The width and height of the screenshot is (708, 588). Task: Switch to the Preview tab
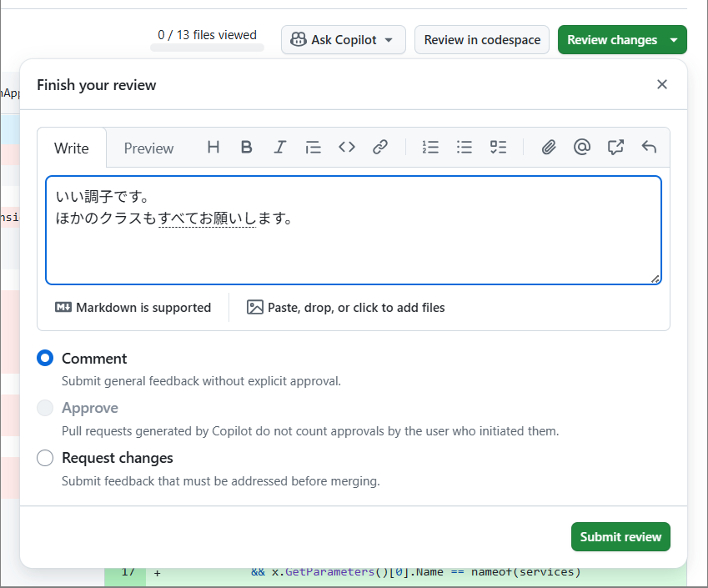[x=148, y=148]
